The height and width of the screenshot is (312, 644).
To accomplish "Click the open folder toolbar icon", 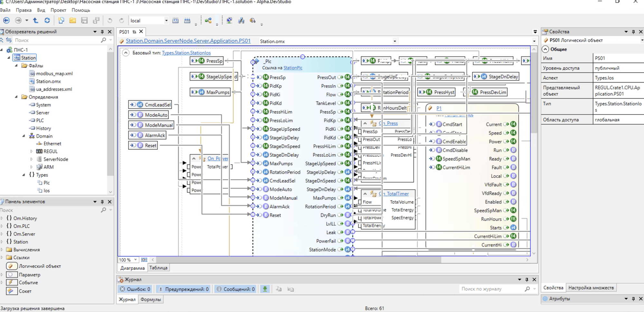I will click(x=73, y=21).
